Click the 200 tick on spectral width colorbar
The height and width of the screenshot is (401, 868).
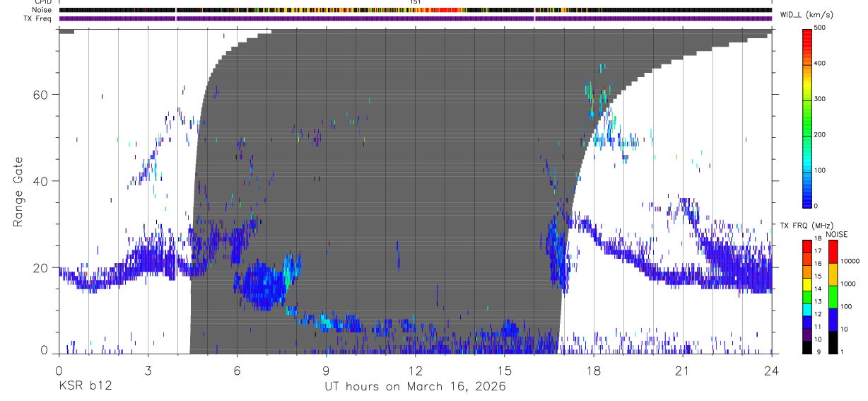821,134
